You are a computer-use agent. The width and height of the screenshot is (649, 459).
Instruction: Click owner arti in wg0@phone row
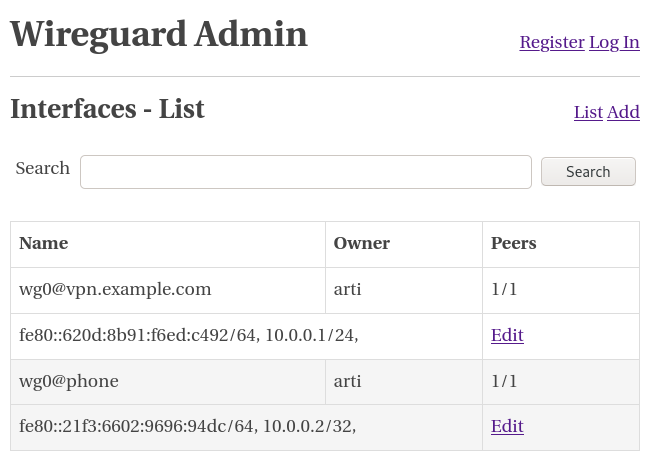pos(347,381)
